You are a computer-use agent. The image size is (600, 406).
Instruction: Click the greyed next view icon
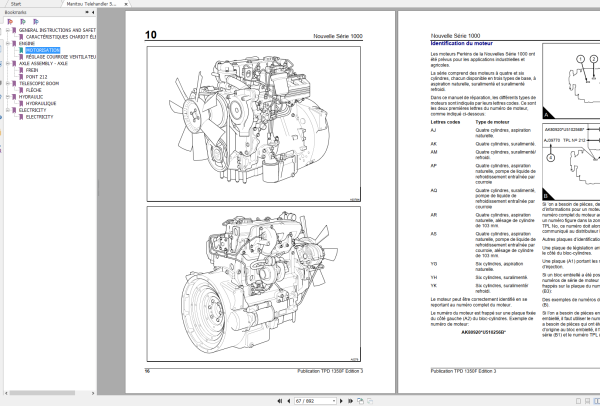(x=370, y=401)
